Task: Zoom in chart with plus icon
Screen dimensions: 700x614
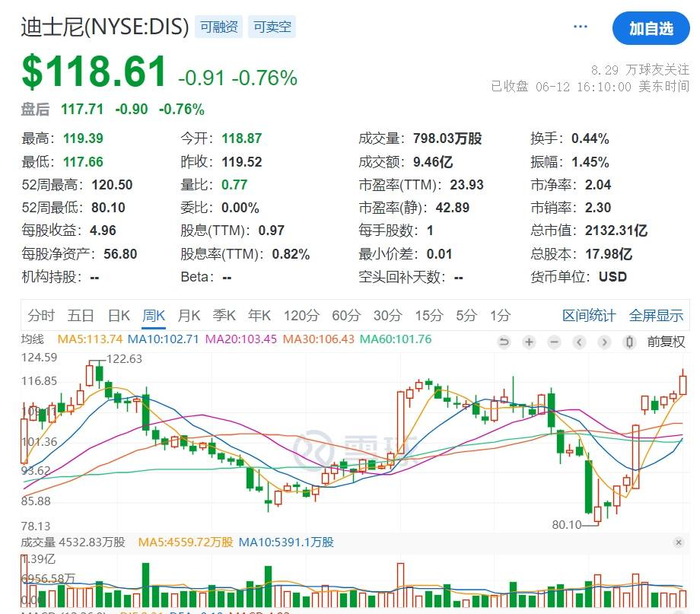Action: click(x=529, y=342)
